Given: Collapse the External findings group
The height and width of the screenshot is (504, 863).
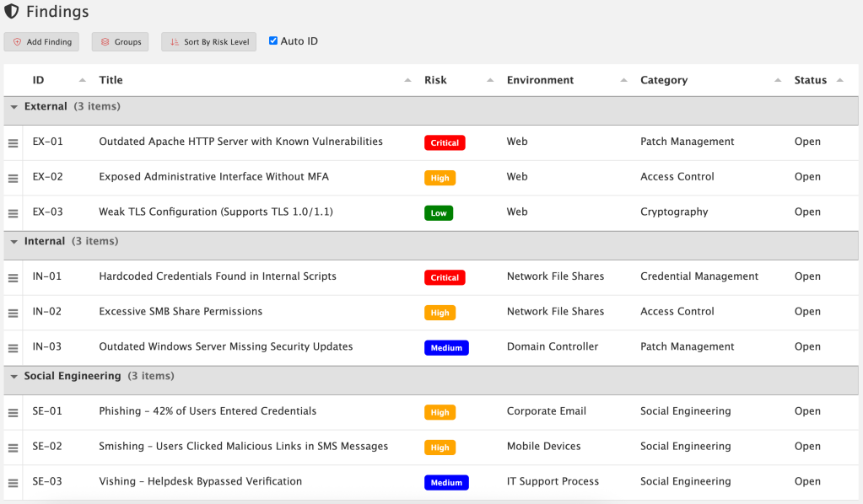Looking at the screenshot, I should pos(14,107).
